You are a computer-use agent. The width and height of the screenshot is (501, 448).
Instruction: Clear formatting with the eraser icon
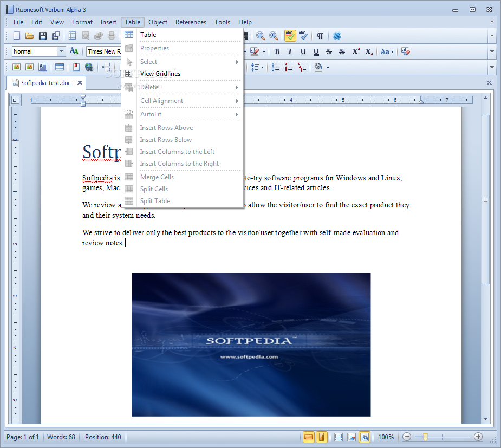tap(406, 51)
